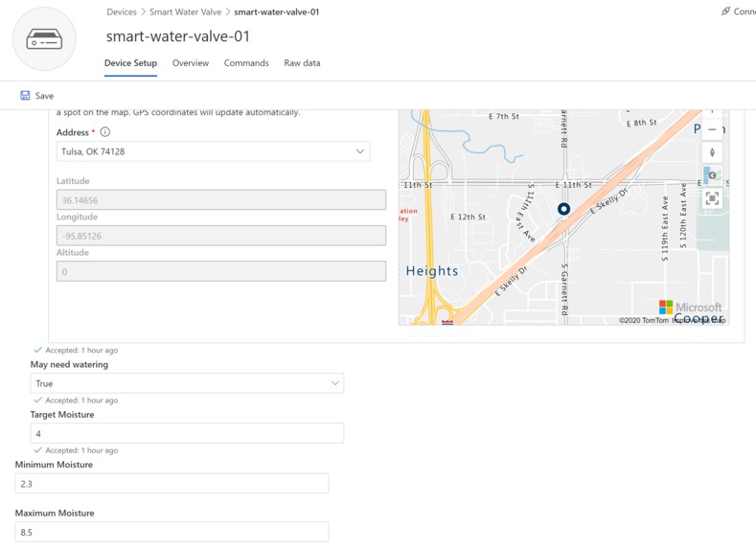Click the Connect plug icon
The height and width of the screenshot is (549, 756).
(x=726, y=11)
